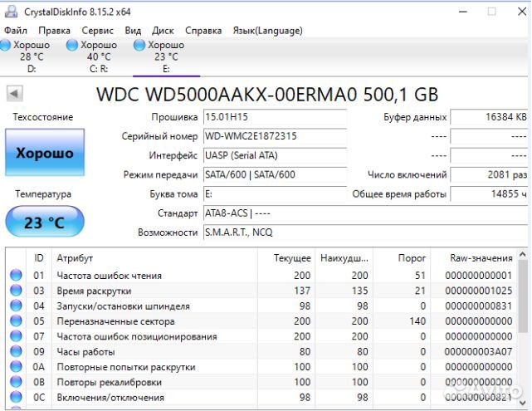Image resolution: width=532 pixels, height=411 pixels.
Task: Click the previous disk arrow button
Action: click(x=15, y=93)
